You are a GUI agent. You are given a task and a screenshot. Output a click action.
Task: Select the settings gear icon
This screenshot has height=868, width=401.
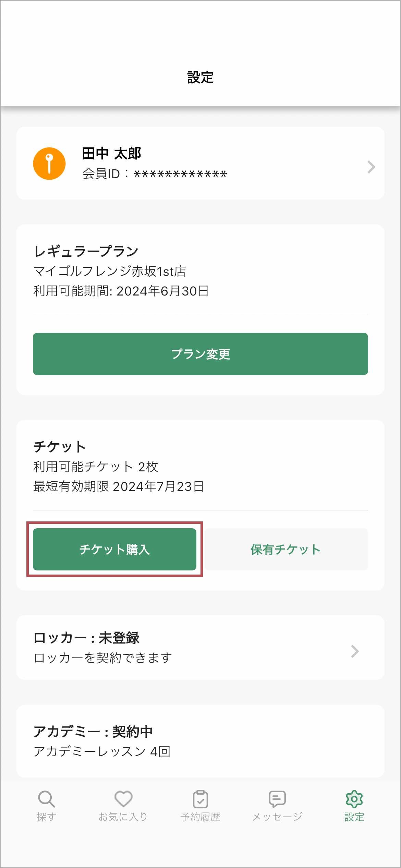coord(354,799)
